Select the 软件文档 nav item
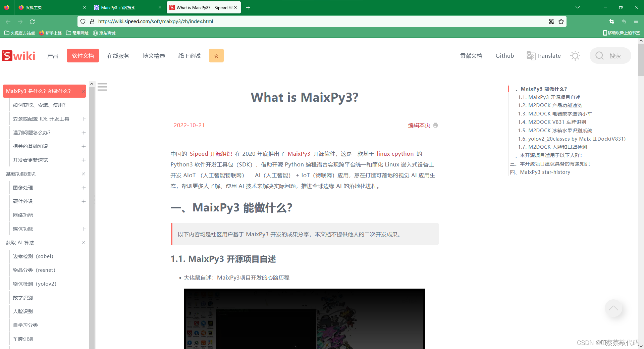Screen dimensions: 644x349 click(x=83, y=56)
